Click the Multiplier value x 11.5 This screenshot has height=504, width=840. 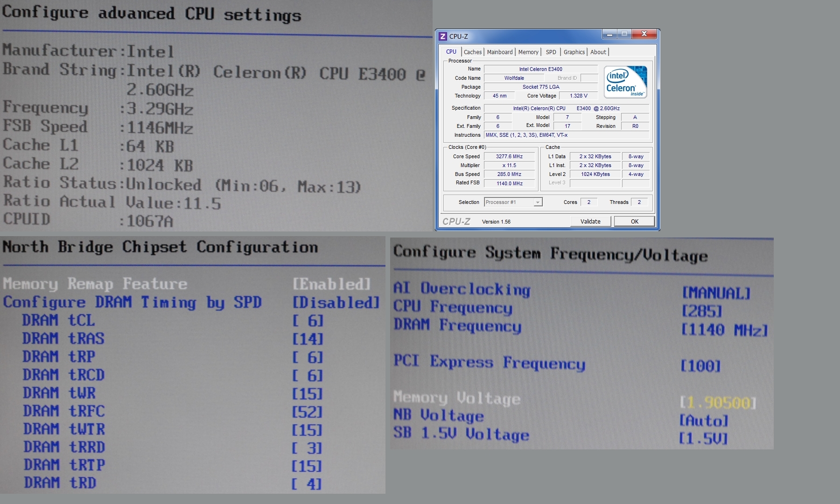(509, 165)
